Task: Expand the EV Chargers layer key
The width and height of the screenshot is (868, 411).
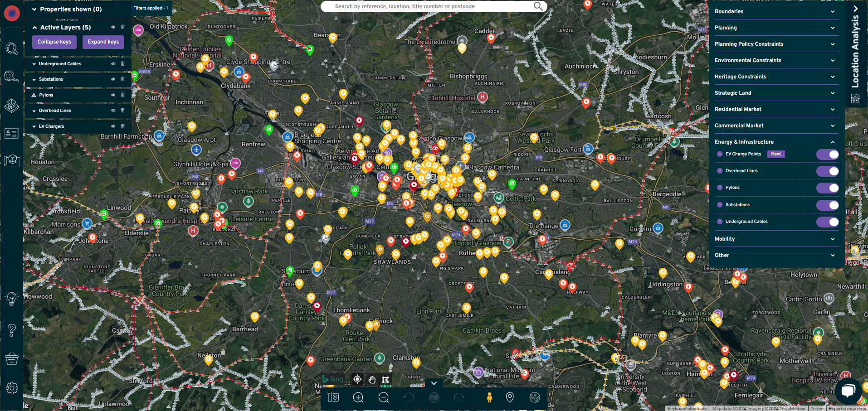Action: [x=34, y=126]
